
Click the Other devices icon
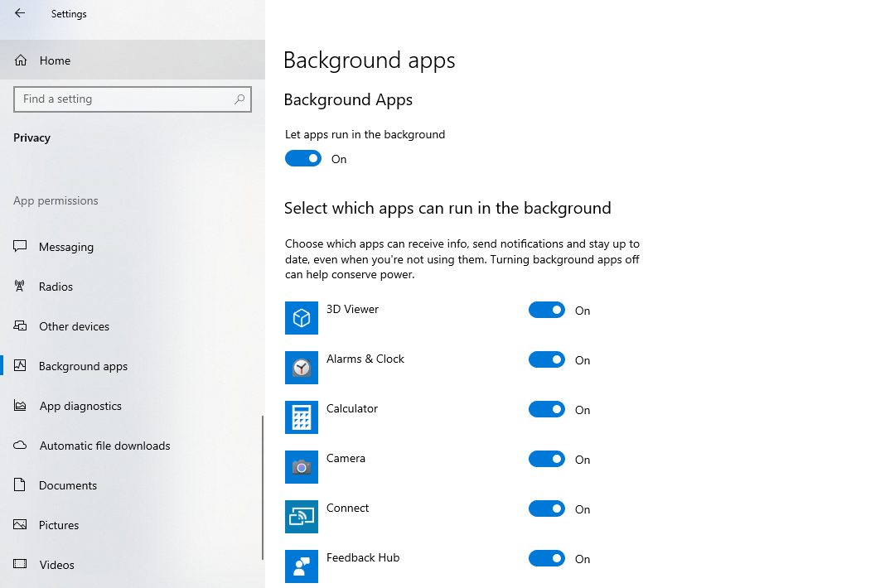click(x=21, y=325)
